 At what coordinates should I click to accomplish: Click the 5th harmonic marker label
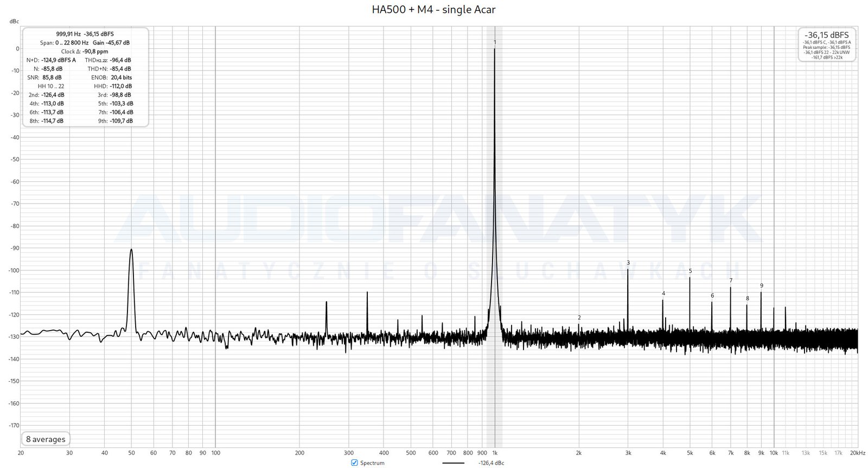tap(690, 271)
